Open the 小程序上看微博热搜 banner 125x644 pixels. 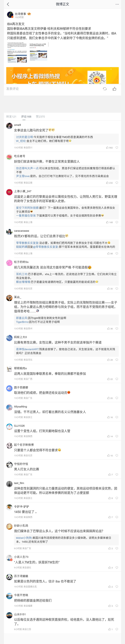(62, 75)
